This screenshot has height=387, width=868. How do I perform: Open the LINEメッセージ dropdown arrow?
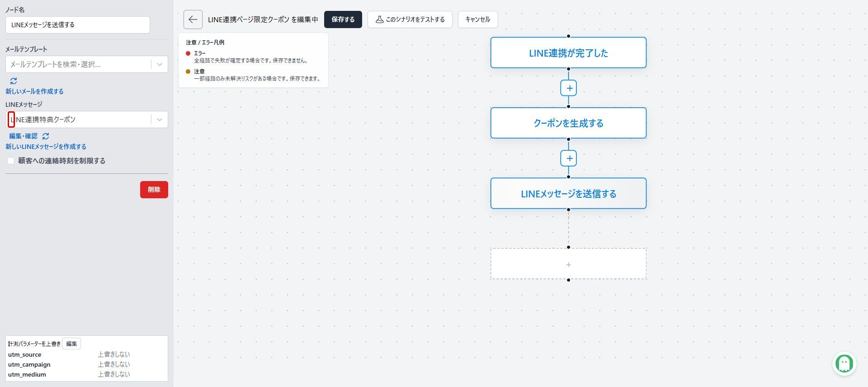[160, 119]
